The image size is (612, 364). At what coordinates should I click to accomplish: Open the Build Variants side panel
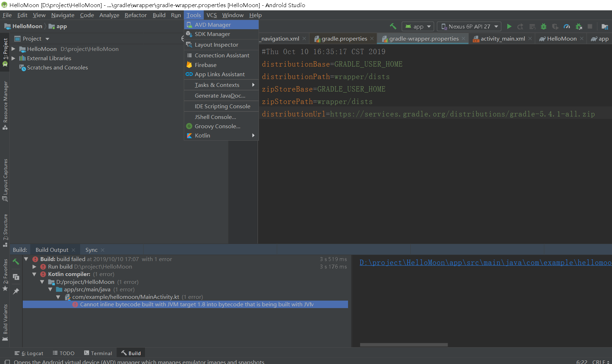point(5,319)
